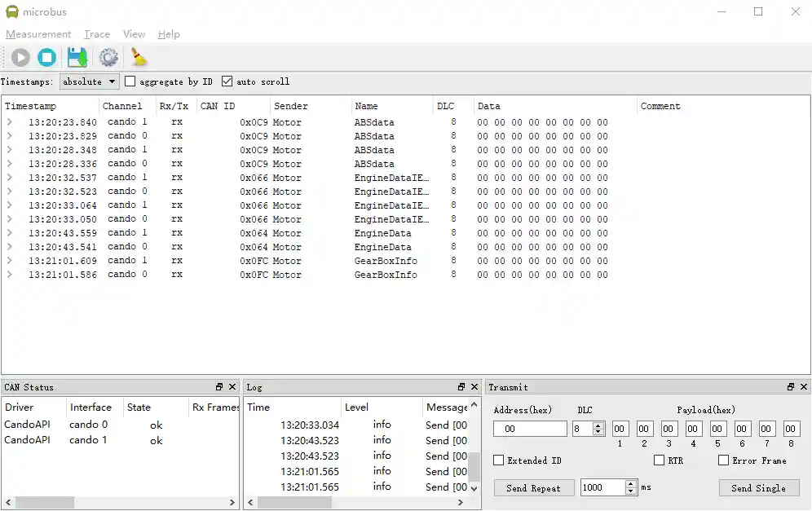Screen dimensions: 812x511
Task: Click the Address(hex) input field
Action: click(530, 429)
